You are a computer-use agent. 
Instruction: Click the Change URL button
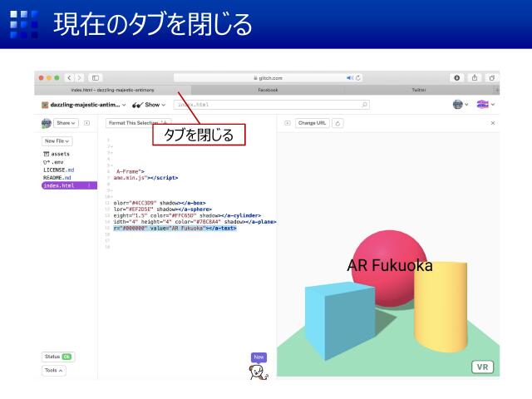point(312,123)
